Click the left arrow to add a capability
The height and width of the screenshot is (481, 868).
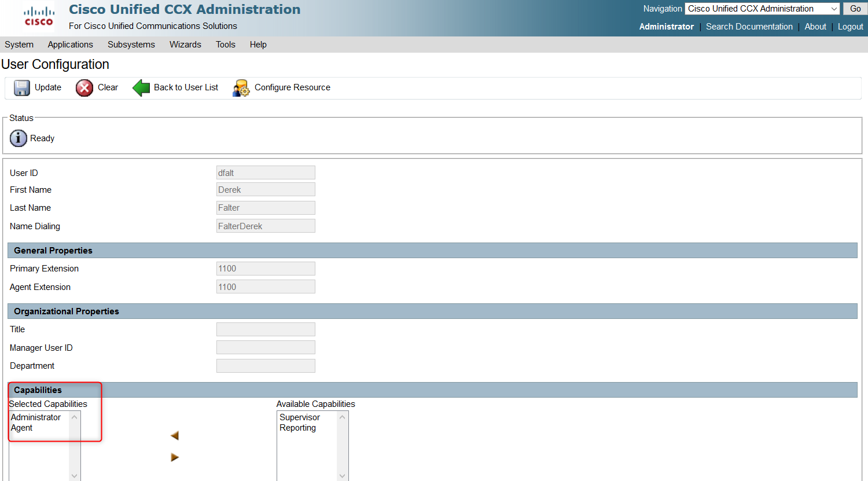(175, 435)
